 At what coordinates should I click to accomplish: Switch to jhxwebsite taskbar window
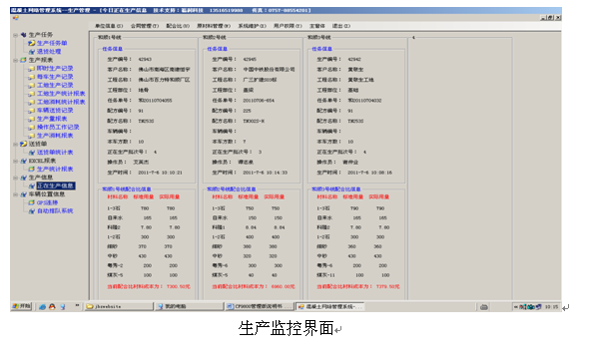click(119, 307)
